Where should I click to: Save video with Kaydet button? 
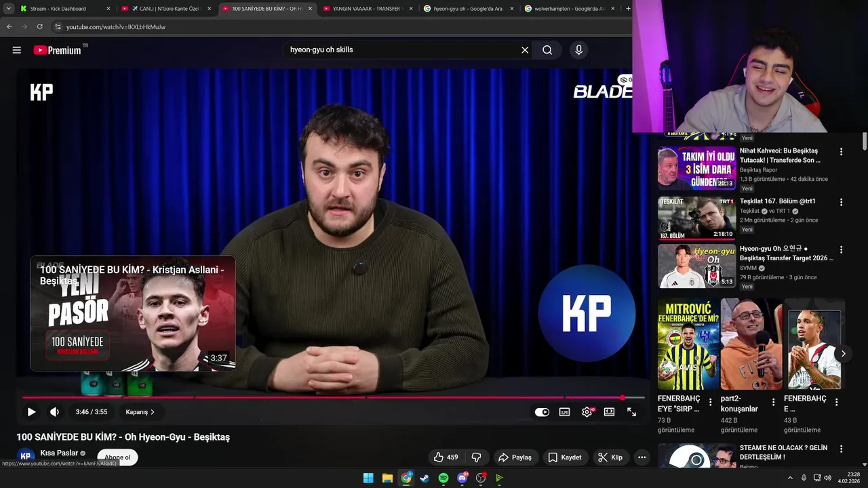(565, 457)
